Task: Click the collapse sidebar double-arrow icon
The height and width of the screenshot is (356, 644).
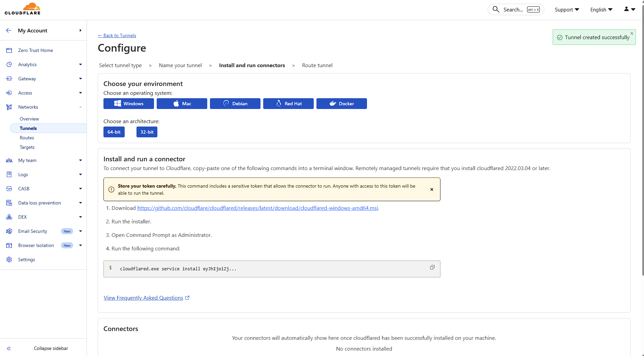Action: pos(9,348)
